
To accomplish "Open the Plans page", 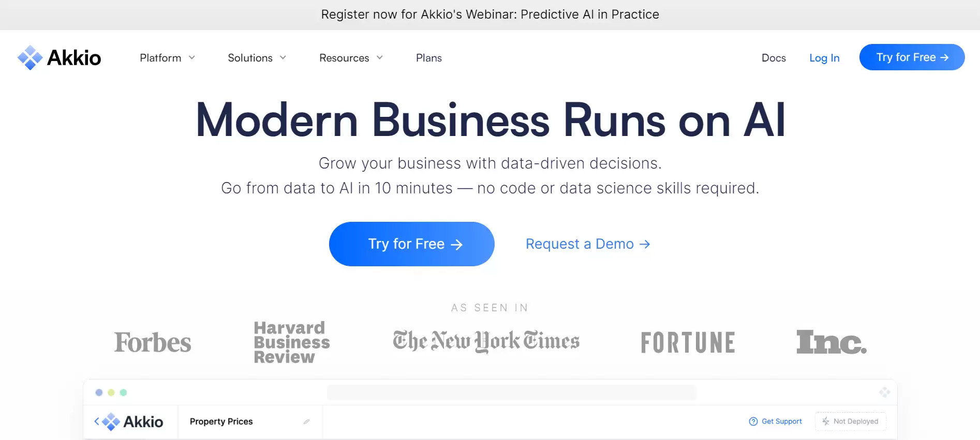I will click(429, 58).
